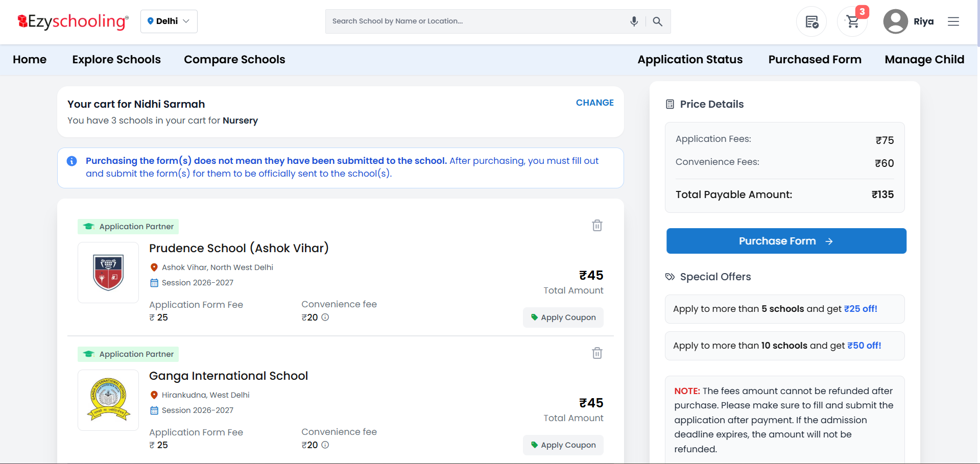Click Ganga School location pin icon
The width and height of the screenshot is (980, 464).
(x=154, y=395)
